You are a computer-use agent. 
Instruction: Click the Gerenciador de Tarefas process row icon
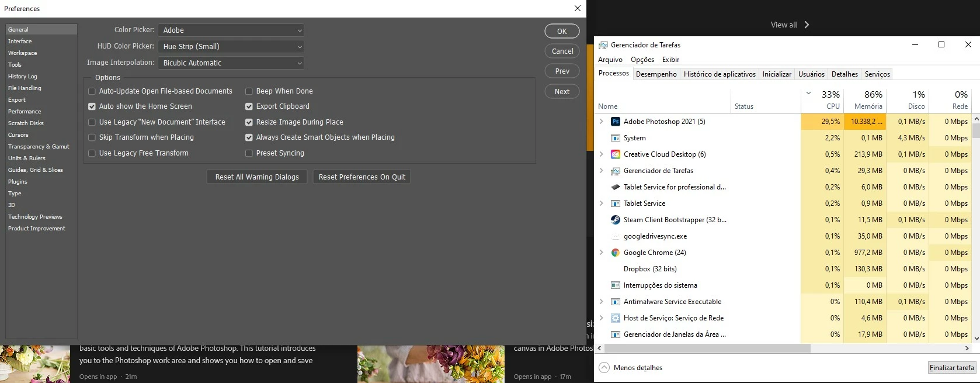point(615,171)
